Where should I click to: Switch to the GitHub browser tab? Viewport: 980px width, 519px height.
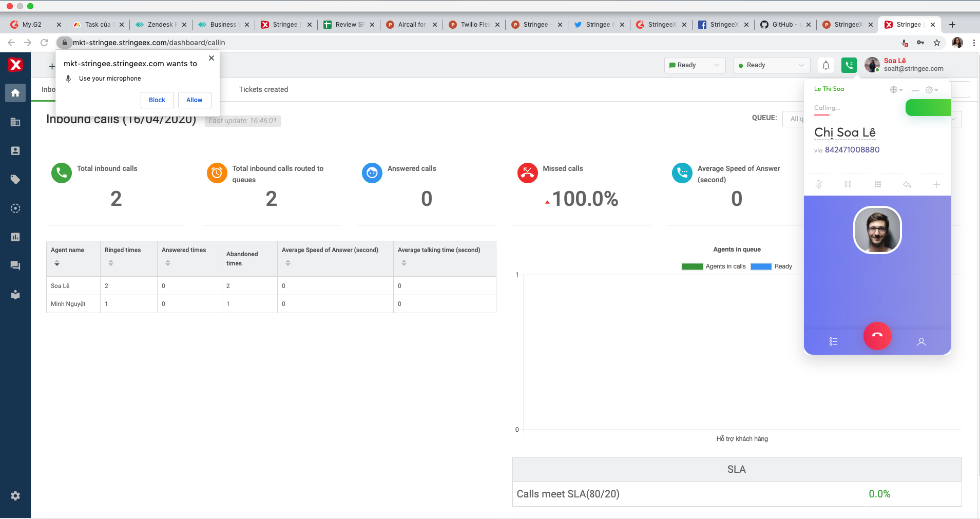786,24
